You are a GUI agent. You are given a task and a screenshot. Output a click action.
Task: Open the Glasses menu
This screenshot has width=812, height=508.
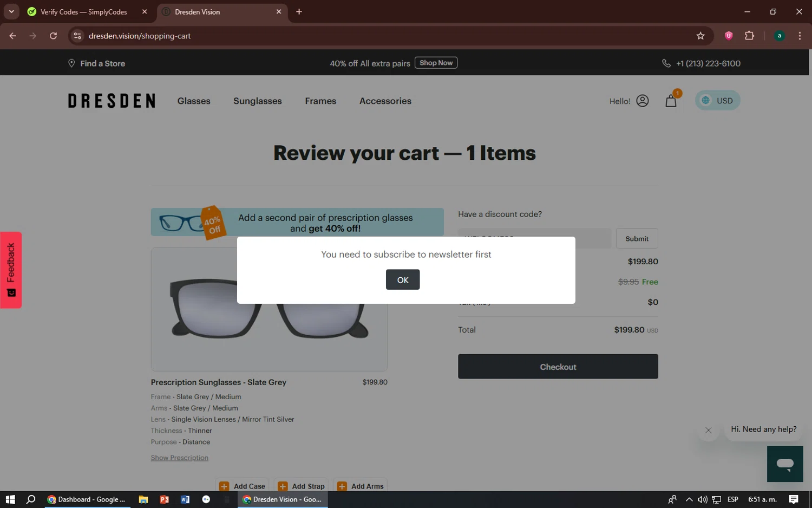point(194,101)
